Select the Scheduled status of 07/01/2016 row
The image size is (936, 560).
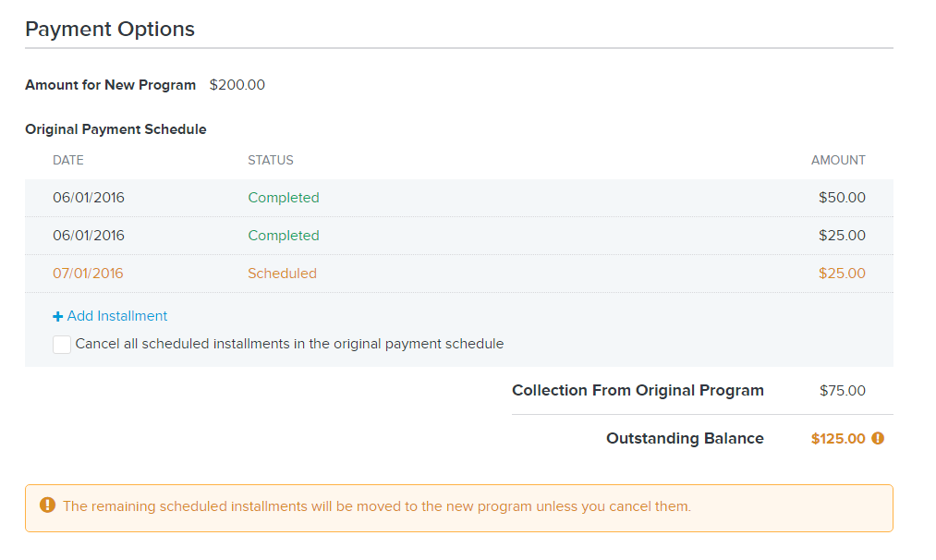point(283,274)
